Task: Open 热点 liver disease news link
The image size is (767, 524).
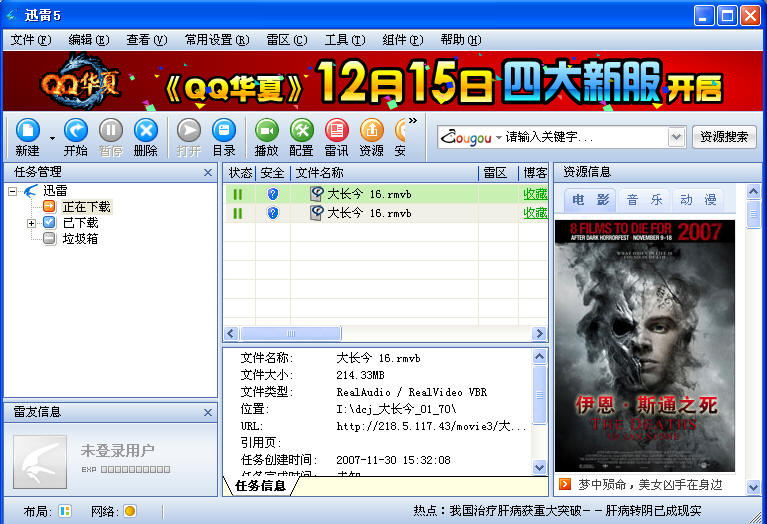Action: click(557, 511)
